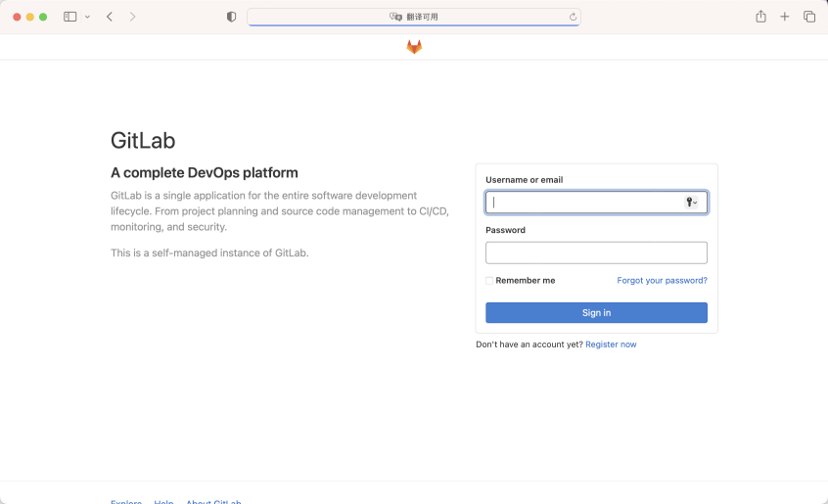The width and height of the screenshot is (828, 504).
Task: Follow the Register now link
Action: [x=611, y=344]
